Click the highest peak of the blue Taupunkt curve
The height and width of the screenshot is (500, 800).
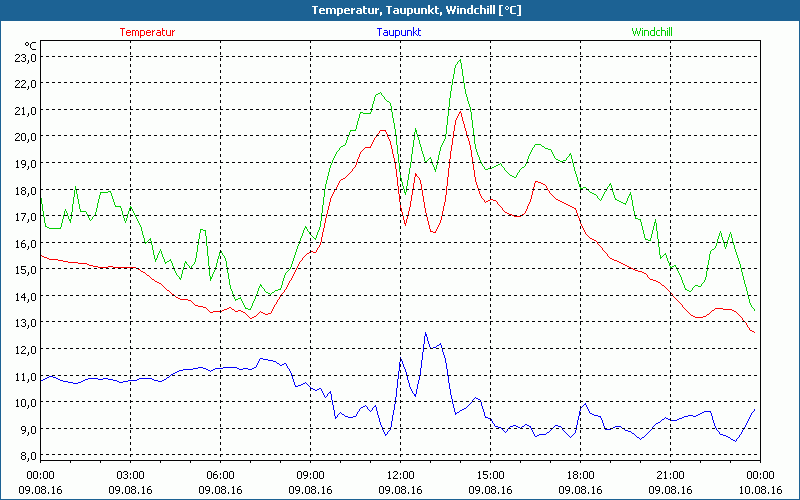coord(425,333)
